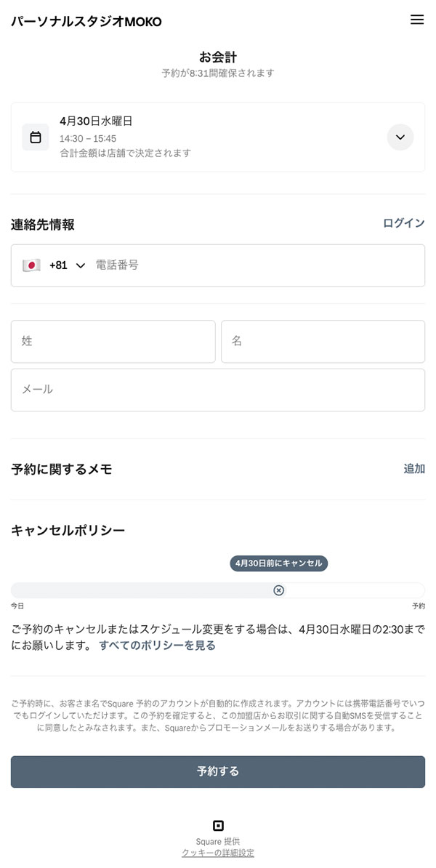Click the メール email field
Screen dimensions: 436x868
pos(218,390)
